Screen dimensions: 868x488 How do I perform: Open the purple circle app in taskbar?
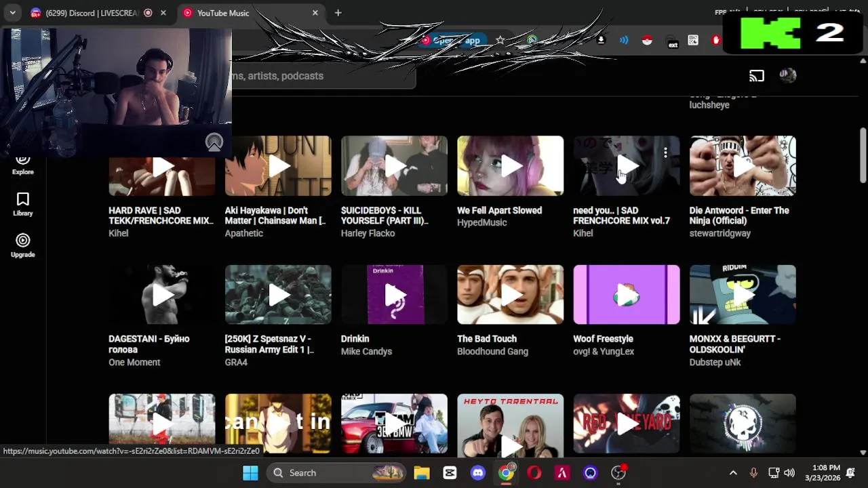[590, 473]
